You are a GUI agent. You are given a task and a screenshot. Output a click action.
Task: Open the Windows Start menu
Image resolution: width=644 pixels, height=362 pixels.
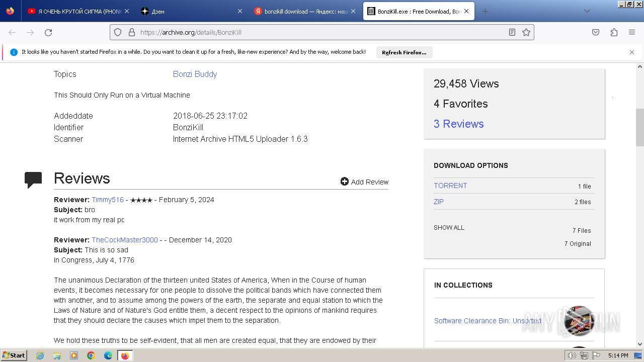point(14,355)
